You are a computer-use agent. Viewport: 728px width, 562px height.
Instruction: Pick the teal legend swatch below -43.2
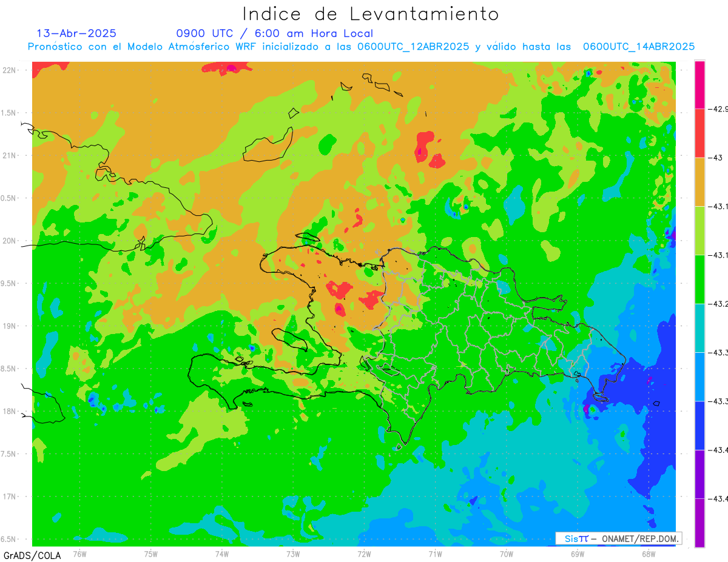pos(699,328)
